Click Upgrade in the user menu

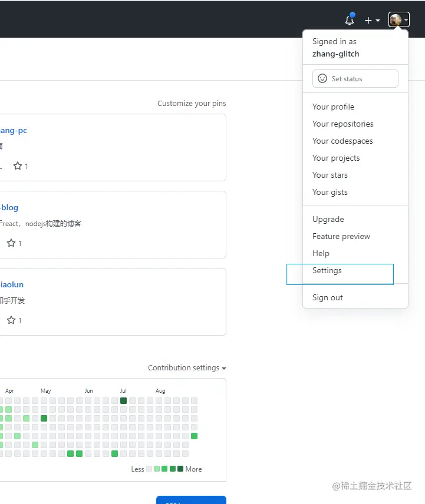(328, 220)
